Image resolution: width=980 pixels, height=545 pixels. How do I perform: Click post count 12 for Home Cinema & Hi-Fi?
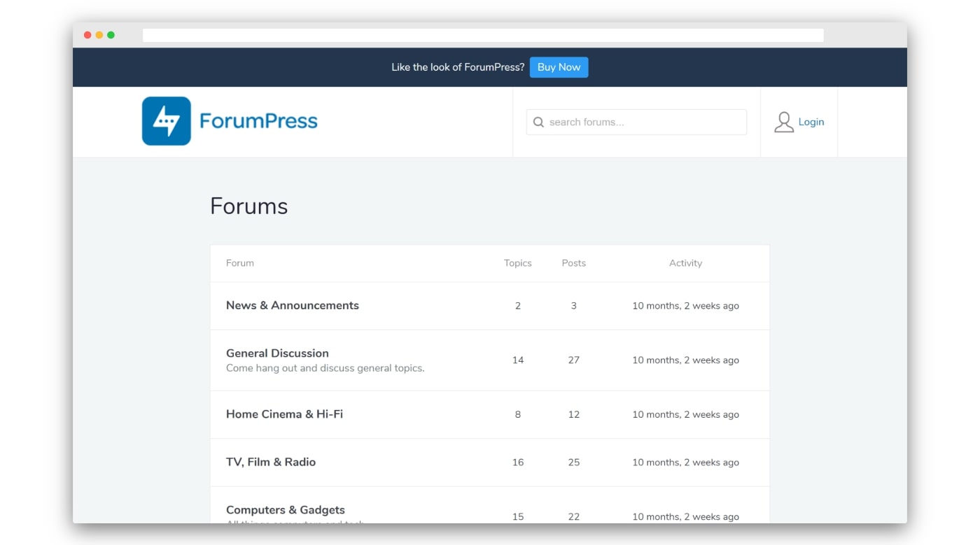pyautogui.click(x=574, y=415)
